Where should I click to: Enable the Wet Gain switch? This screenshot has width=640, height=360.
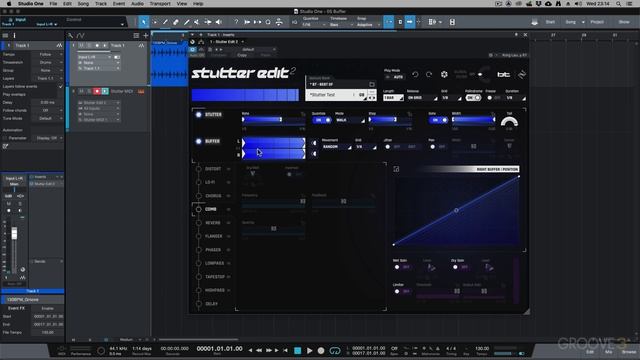(x=402, y=267)
